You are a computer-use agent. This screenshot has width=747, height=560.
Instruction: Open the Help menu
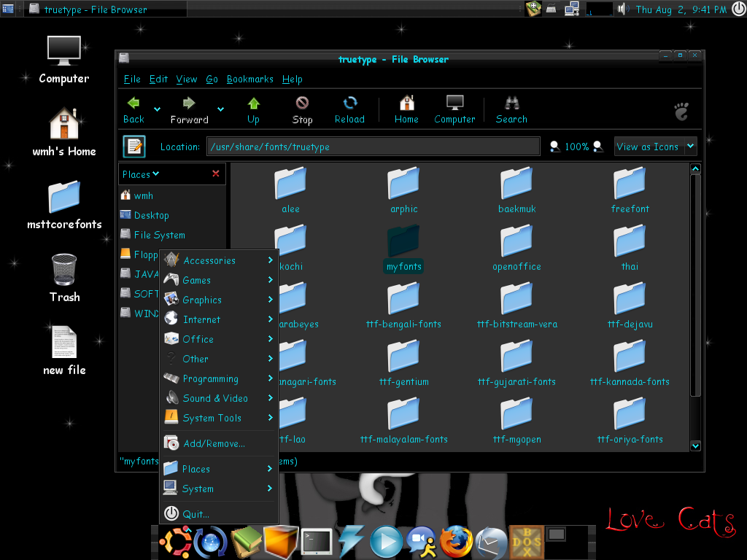click(292, 79)
